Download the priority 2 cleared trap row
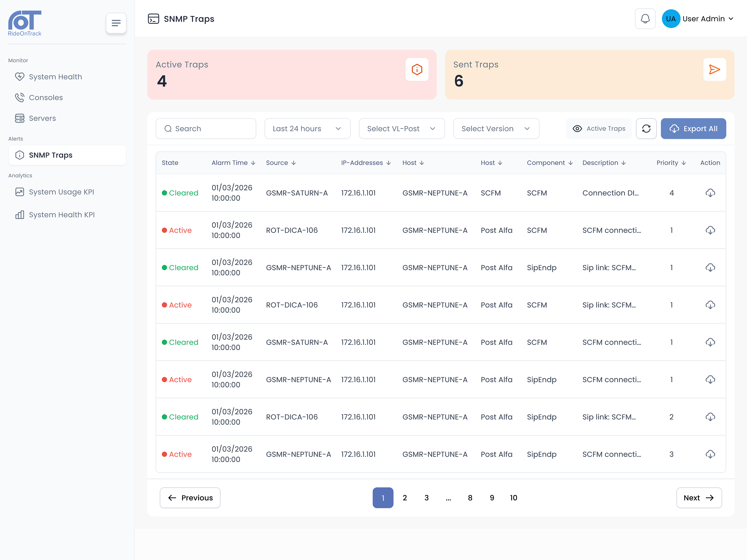The height and width of the screenshot is (560, 747). tap(710, 417)
